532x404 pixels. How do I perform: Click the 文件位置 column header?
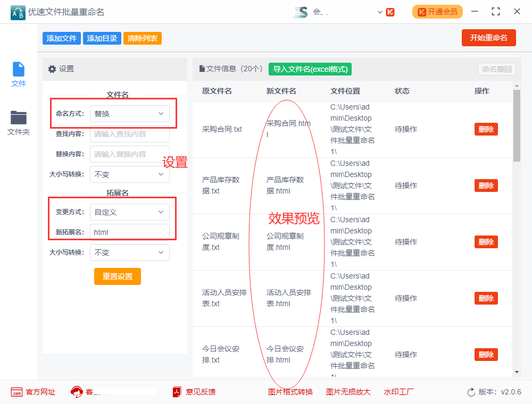pyautogui.click(x=345, y=91)
